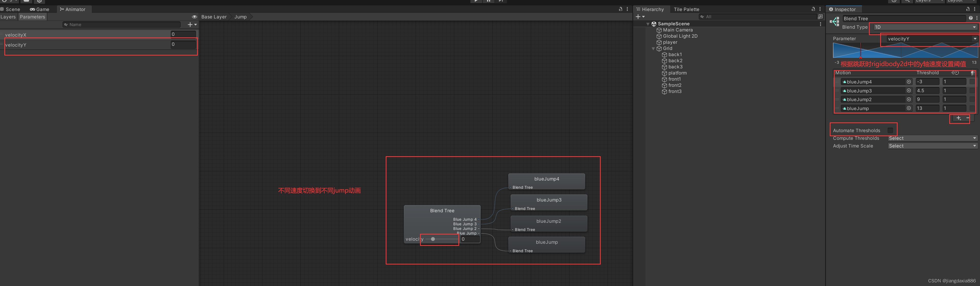Toggle mirror checkbox for blueJump3

pos(972,91)
